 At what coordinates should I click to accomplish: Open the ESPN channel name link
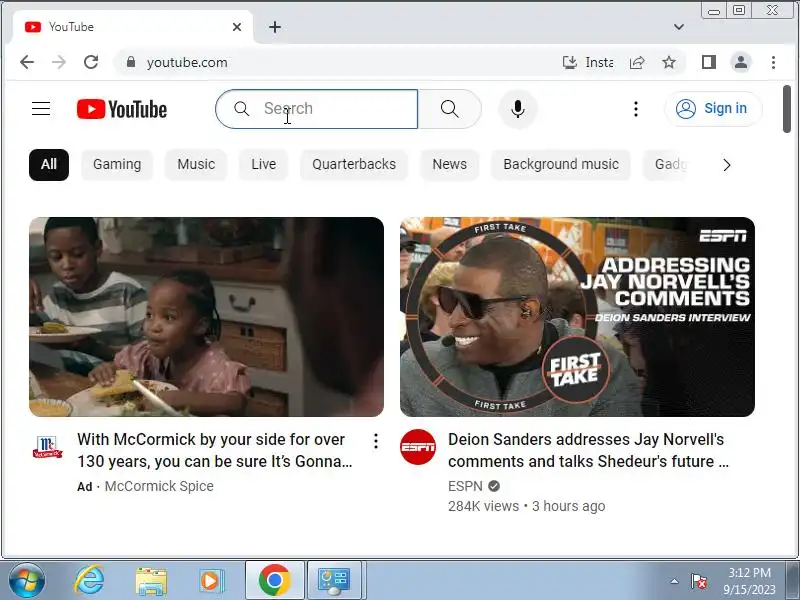tap(465, 486)
